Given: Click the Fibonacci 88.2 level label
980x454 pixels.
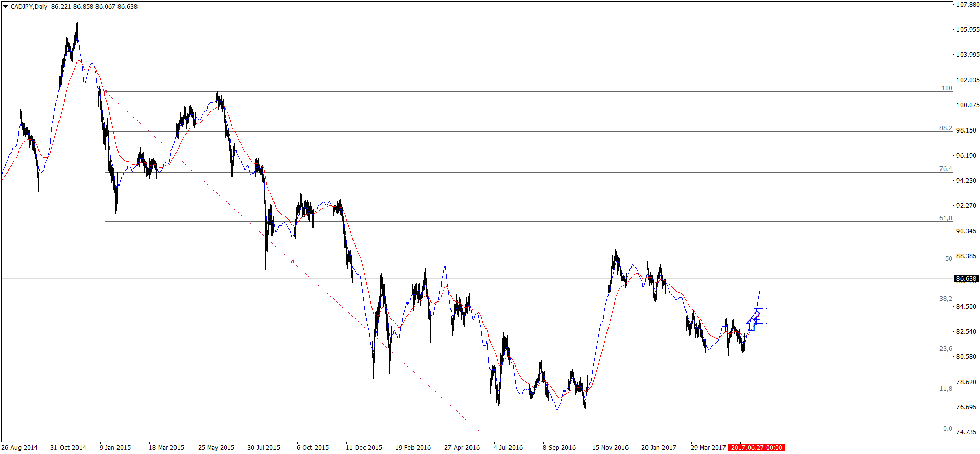Looking at the screenshot, I should point(946,128).
